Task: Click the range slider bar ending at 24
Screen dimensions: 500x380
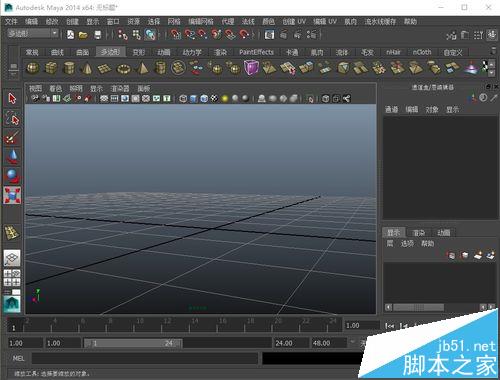Action: (133, 343)
